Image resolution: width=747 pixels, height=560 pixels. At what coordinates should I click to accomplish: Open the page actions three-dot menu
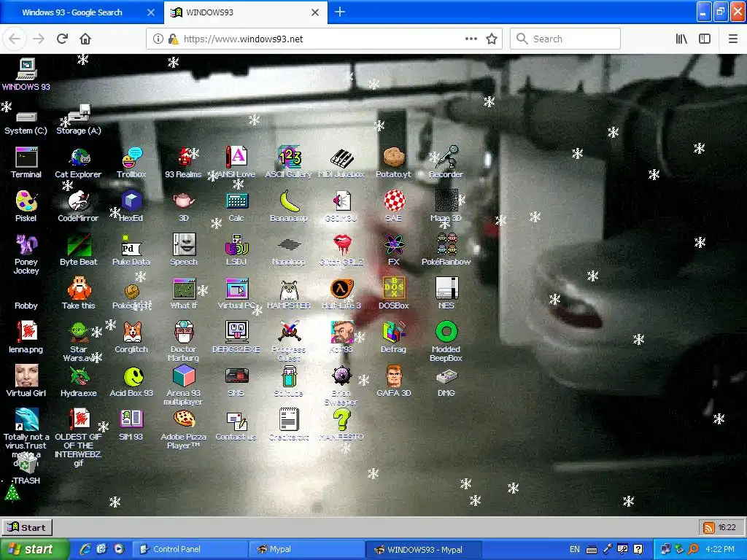[x=471, y=39]
